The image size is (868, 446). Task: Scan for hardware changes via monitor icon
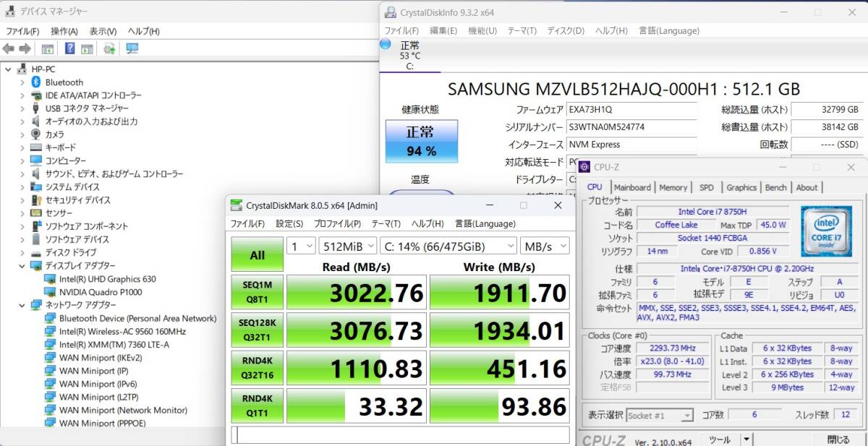[x=132, y=48]
